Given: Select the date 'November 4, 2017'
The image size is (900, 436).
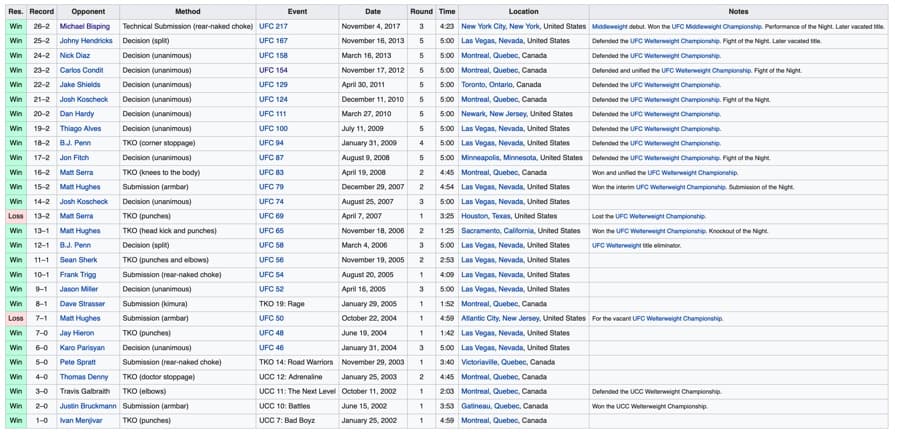Looking at the screenshot, I should [x=373, y=26].
